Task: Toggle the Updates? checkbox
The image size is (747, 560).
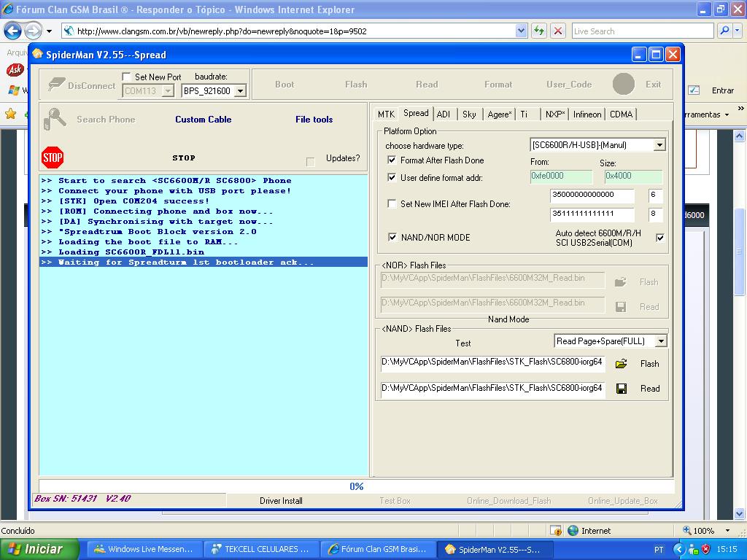Action: click(x=310, y=162)
